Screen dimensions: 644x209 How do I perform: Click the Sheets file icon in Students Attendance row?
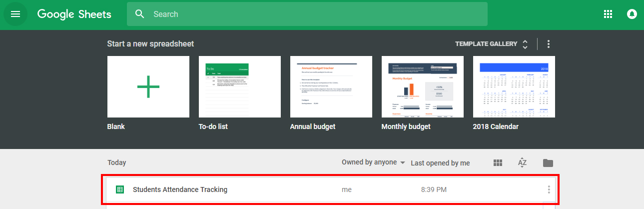click(119, 189)
